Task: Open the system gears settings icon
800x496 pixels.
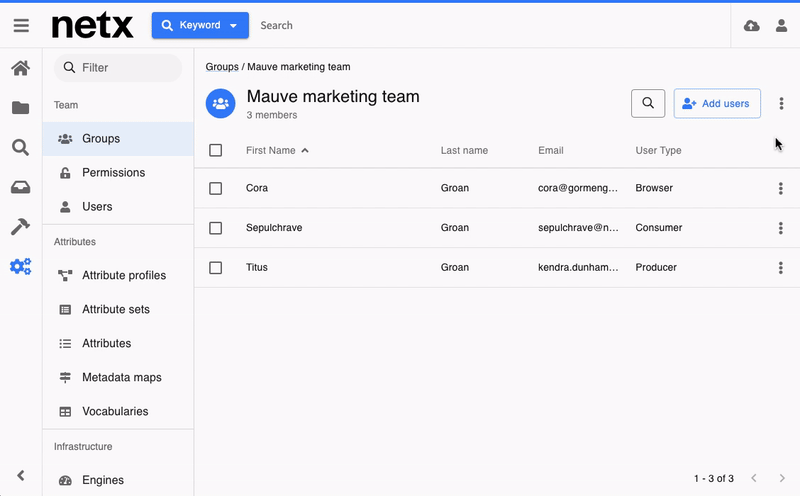Action: coord(20,266)
